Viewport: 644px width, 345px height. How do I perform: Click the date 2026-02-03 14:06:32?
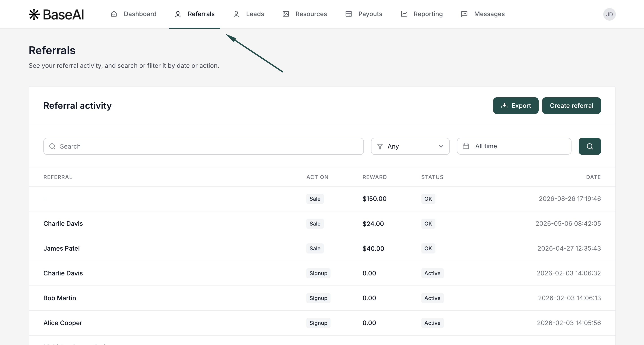[x=569, y=273]
